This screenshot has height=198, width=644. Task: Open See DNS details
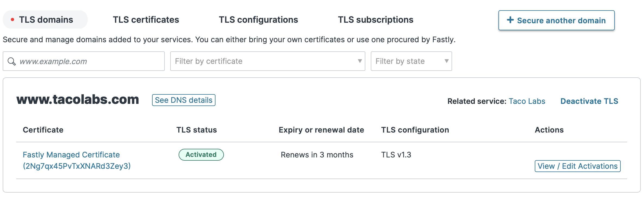pyautogui.click(x=183, y=100)
